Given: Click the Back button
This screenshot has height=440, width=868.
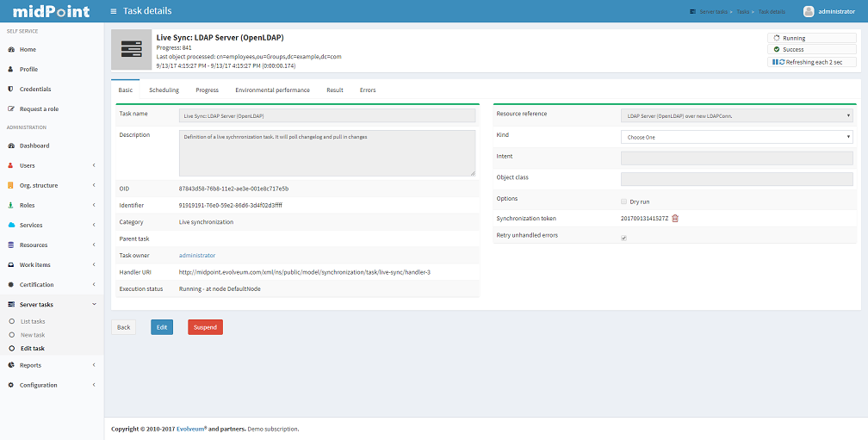Looking at the screenshot, I should click(123, 327).
